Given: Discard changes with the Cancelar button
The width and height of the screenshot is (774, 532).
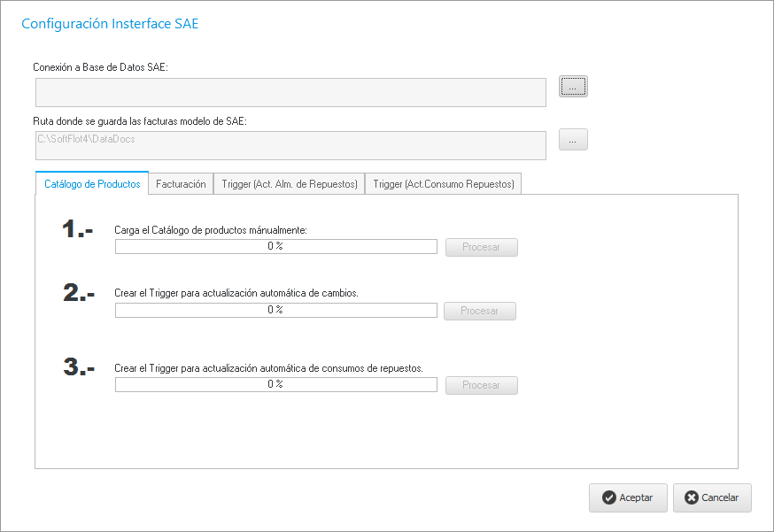Looking at the screenshot, I should 712,497.
